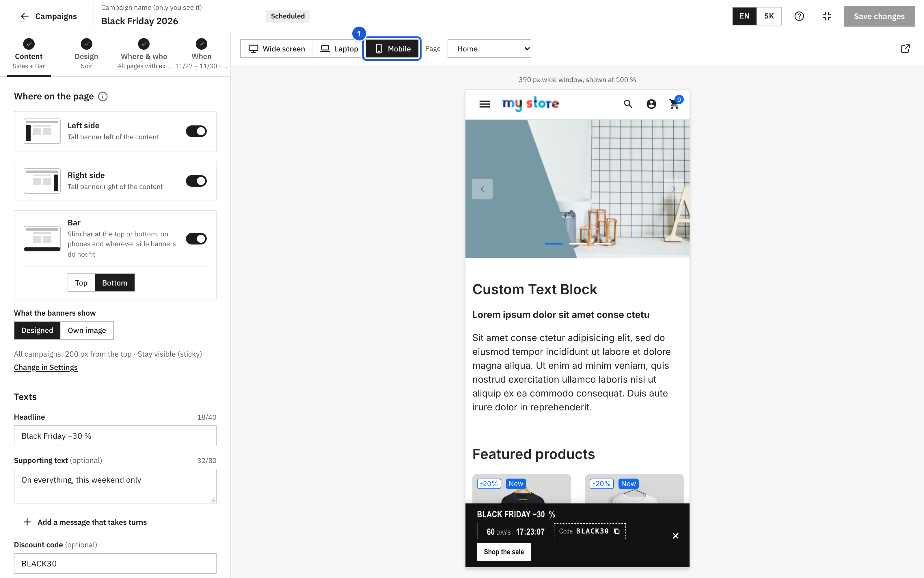
Task: Open the account icon in the store preview
Action: tap(651, 104)
